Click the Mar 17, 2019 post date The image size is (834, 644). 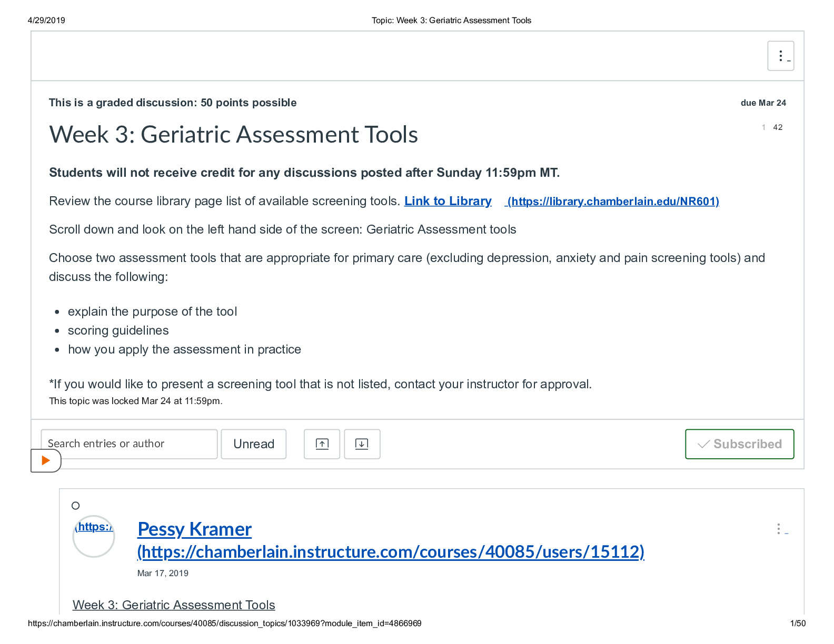pos(163,573)
